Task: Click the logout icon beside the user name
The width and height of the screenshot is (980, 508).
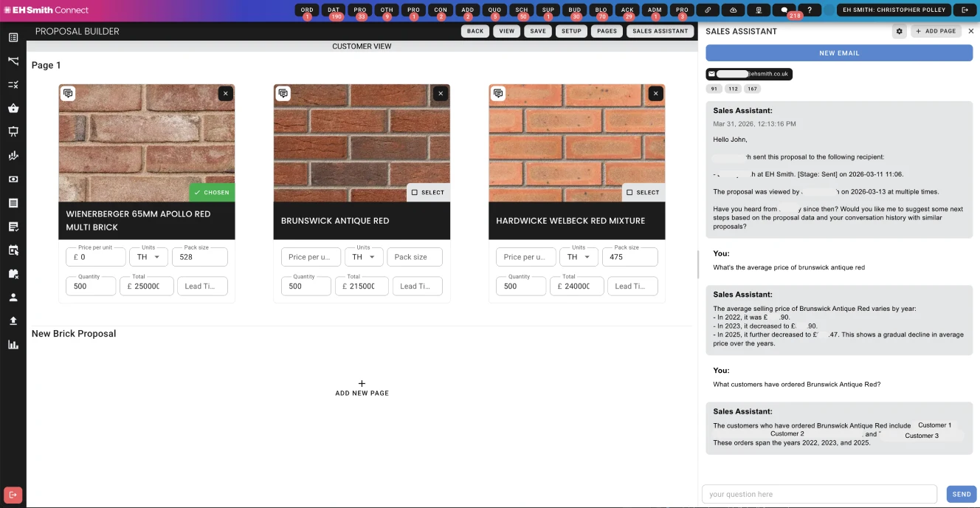Action: click(965, 10)
